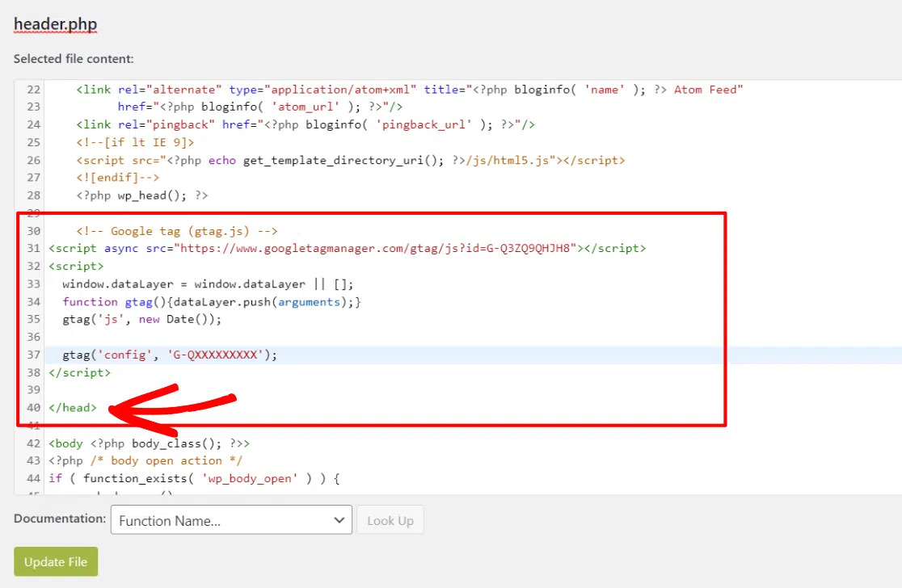Open the Documentation Function Name dropdown
This screenshot has height=588, width=902.
click(x=230, y=520)
